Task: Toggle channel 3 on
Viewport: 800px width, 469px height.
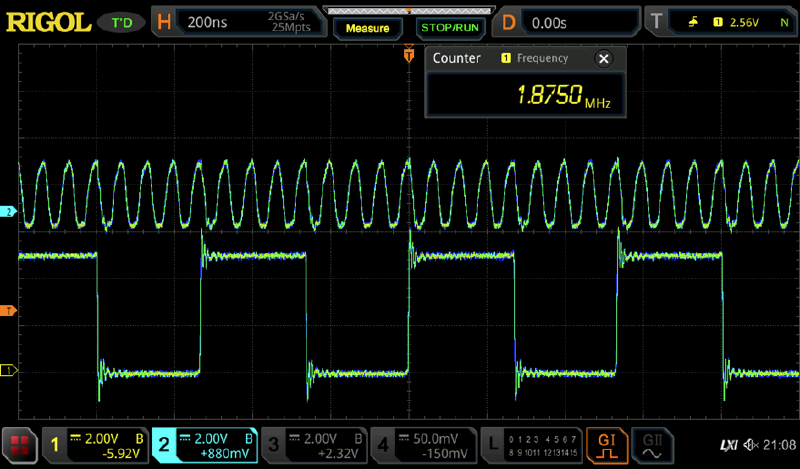Action: point(312,444)
